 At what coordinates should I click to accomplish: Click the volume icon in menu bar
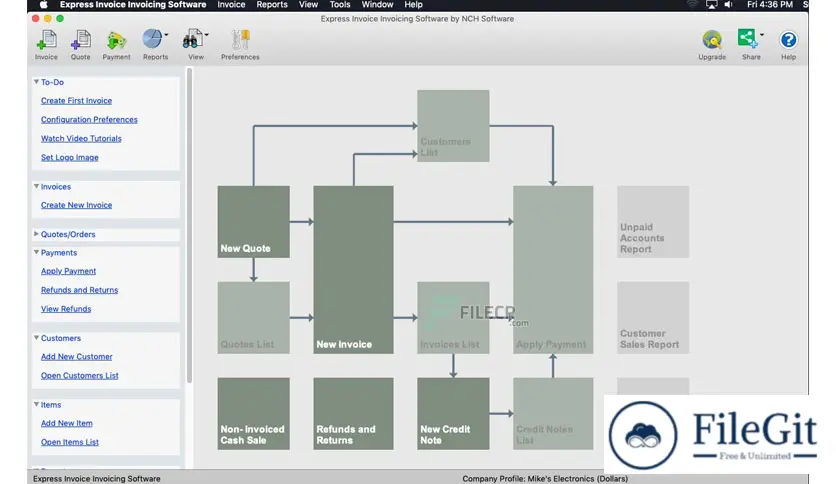pyautogui.click(x=728, y=5)
